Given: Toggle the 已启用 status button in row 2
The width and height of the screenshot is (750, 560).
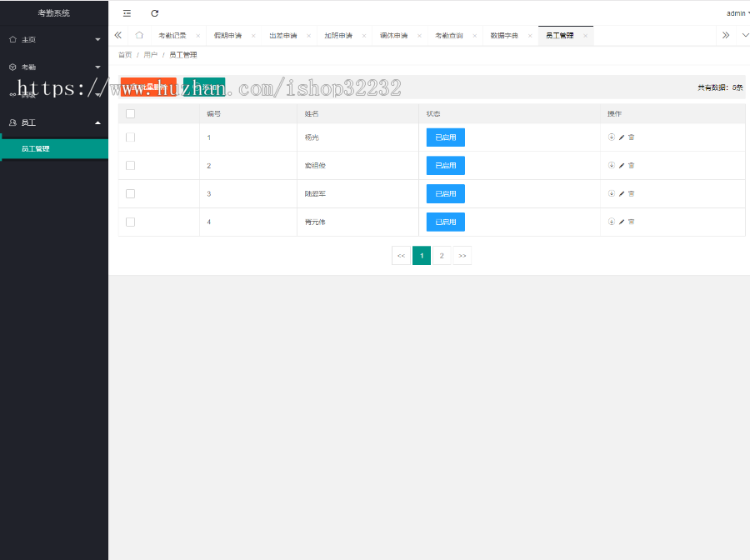Looking at the screenshot, I should (x=445, y=166).
